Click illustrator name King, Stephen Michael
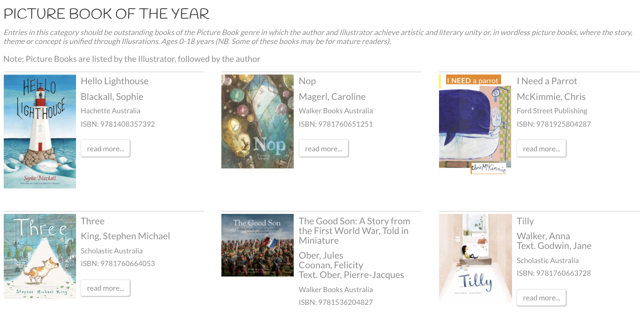Viewport: 644px width, 316px height. coord(125,236)
